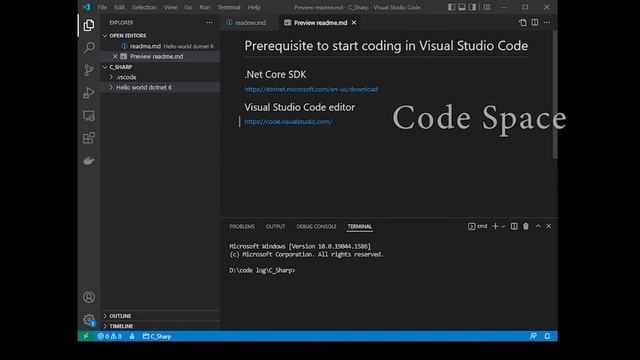
Task: Open the Help menu
Action: [x=254, y=7]
